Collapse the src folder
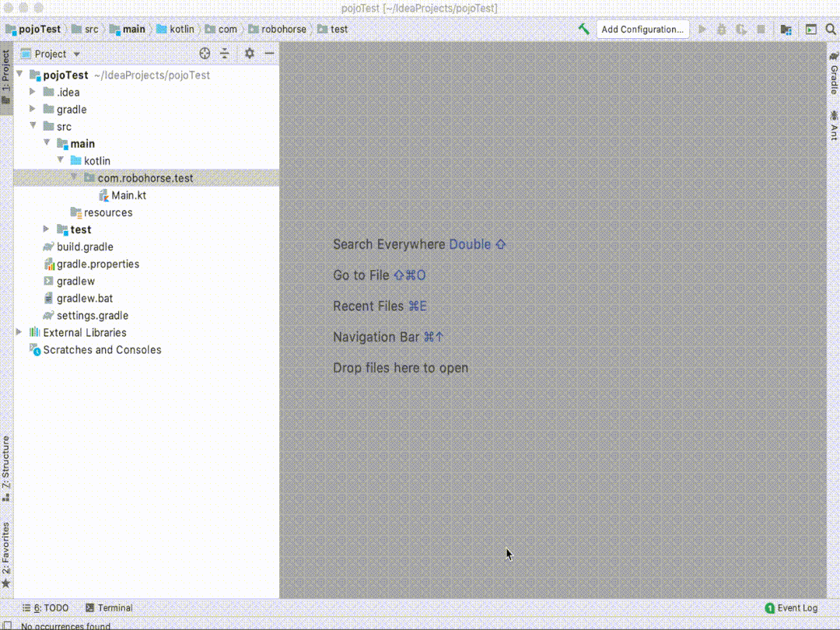The height and width of the screenshot is (630, 840). [x=32, y=126]
